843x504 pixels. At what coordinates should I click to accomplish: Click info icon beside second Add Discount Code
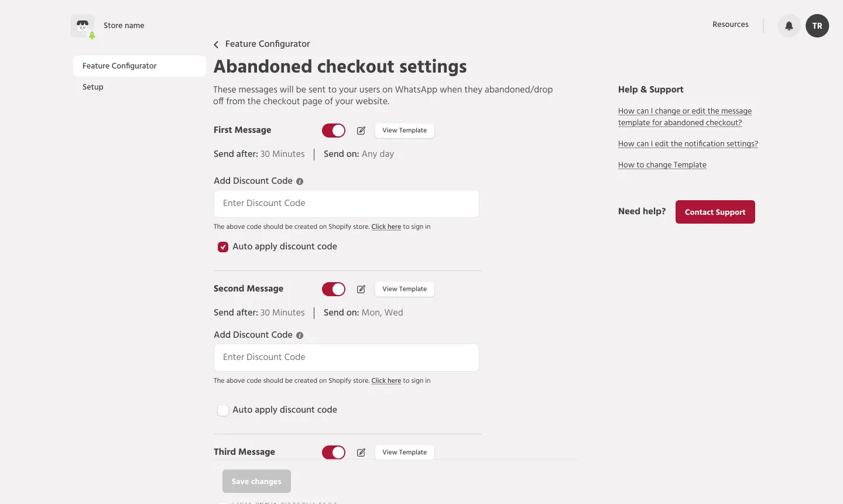300,335
